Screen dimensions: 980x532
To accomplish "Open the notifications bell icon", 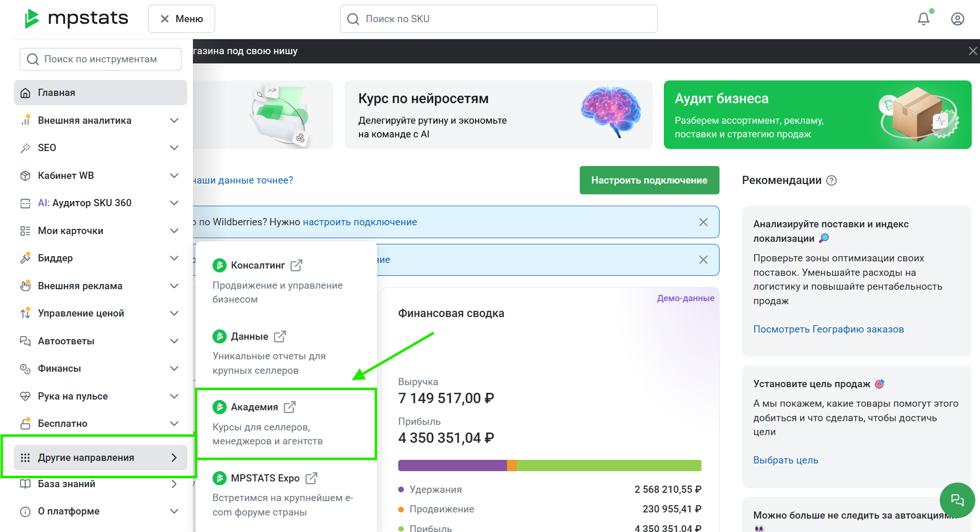I will (923, 19).
